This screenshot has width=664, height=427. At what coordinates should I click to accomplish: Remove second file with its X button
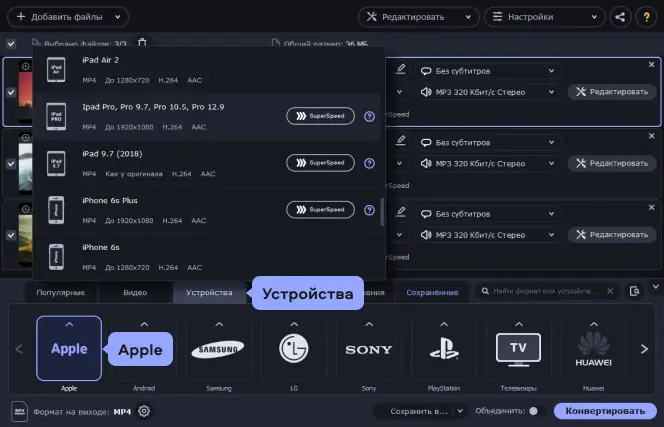click(651, 136)
